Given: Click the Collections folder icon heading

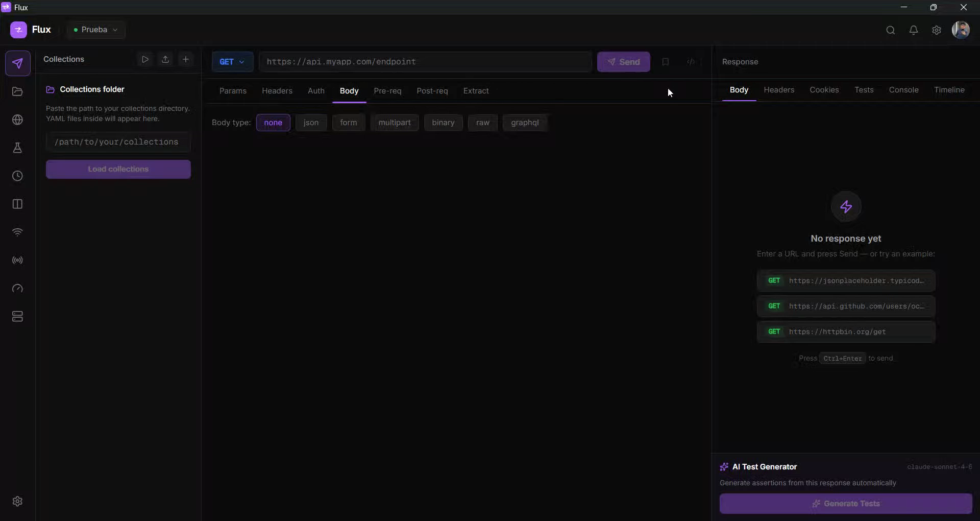Looking at the screenshot, I should coord(50,89).
